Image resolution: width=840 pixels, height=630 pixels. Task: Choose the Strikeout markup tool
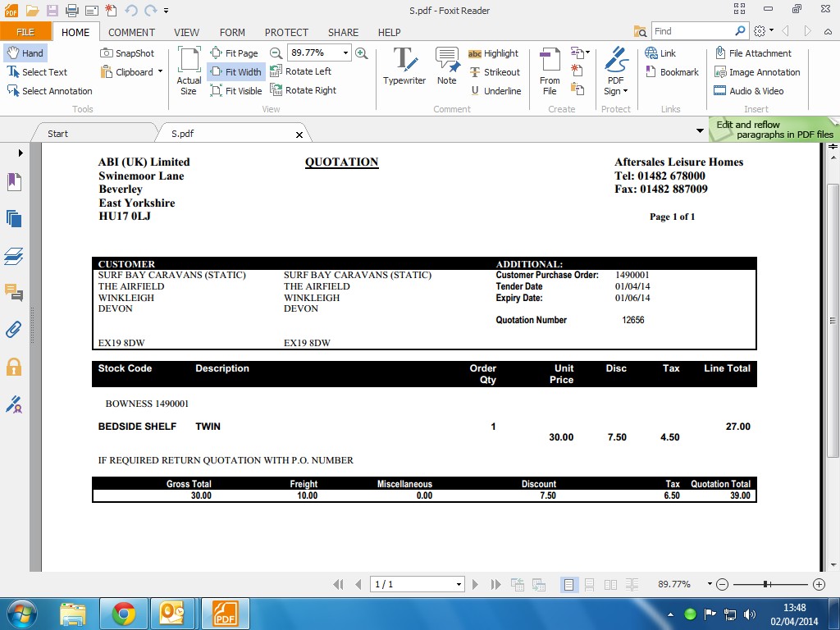(495, 72)
